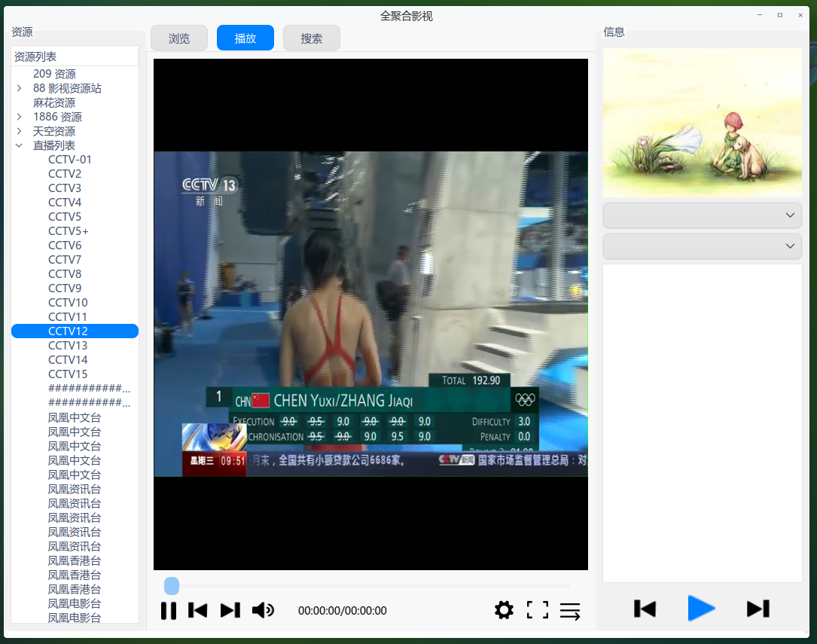Maximize the 全聚合影视 window
This screenshot has width=817, height=644.
pos(780,15)
